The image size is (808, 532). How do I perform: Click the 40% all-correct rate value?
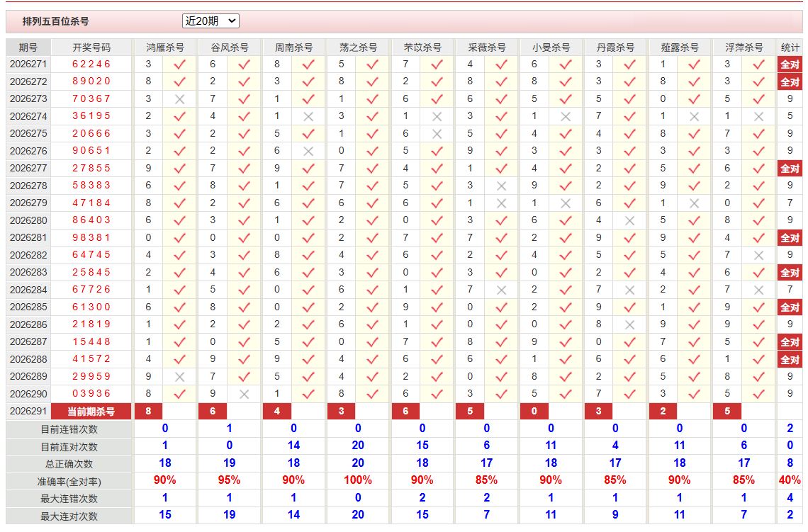(790, 480)
